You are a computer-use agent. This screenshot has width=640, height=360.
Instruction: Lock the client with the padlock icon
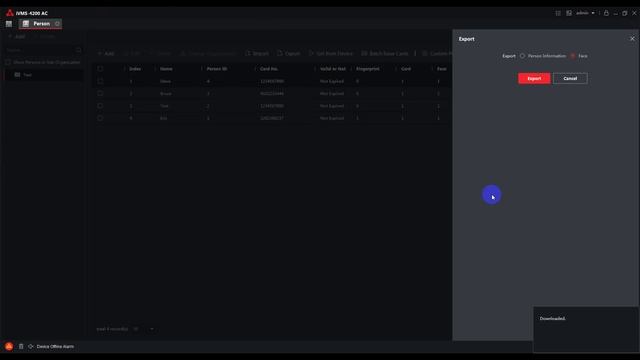click(606, 13)
